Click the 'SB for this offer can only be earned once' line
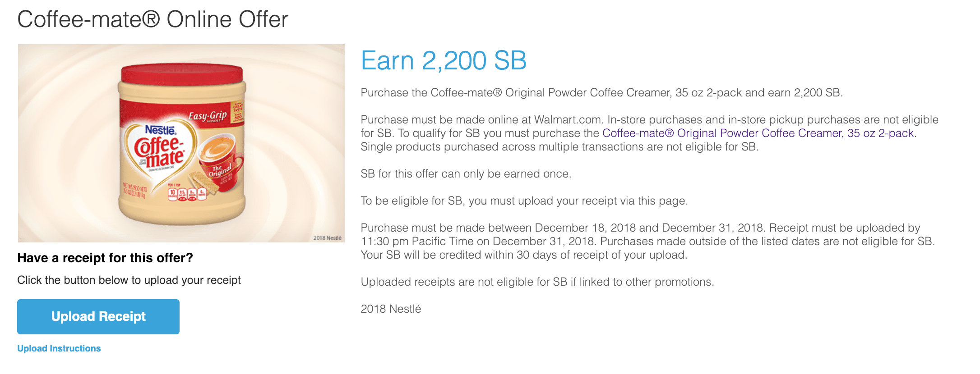 click(x=466, y=173)
